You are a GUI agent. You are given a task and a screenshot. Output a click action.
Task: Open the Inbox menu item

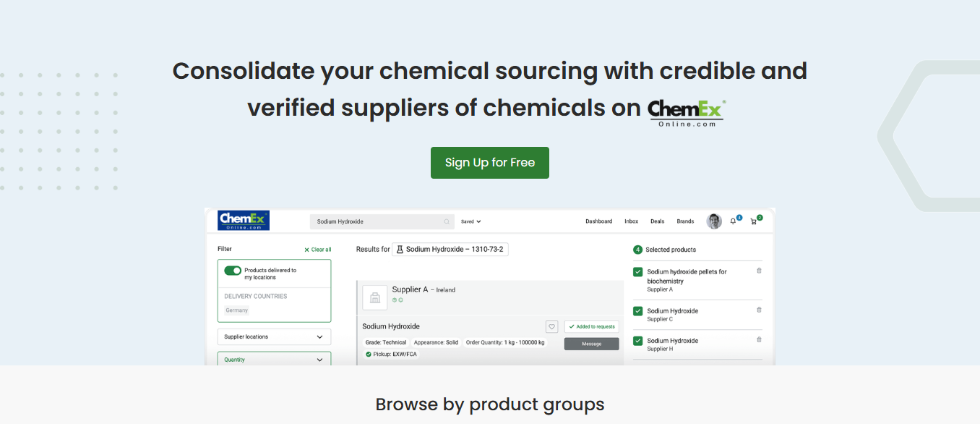[x=631, y=221]
